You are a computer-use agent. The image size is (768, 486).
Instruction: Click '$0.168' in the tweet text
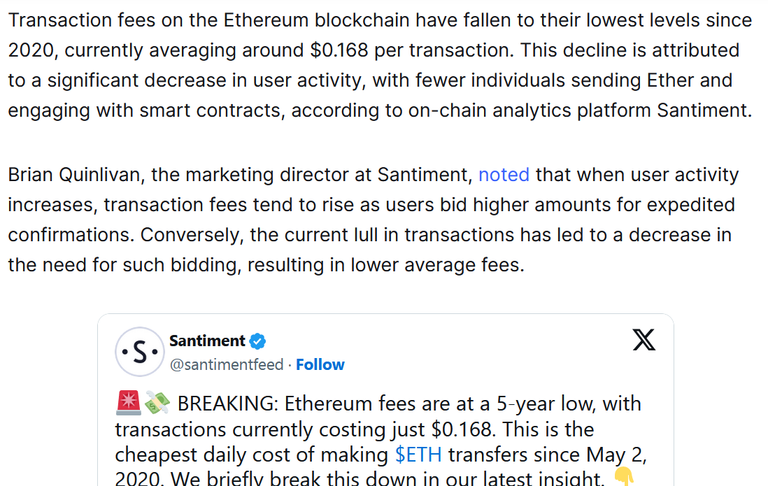pos(461,429)
